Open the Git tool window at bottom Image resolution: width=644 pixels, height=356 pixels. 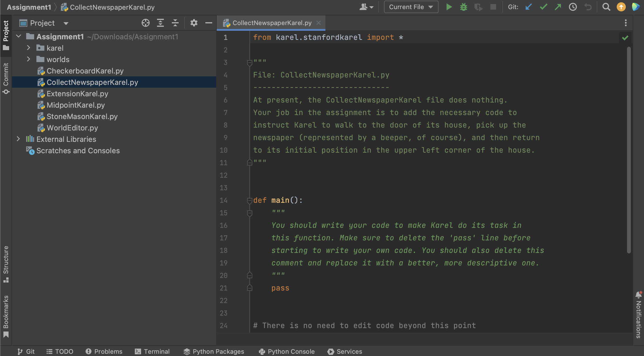point(26,351)
